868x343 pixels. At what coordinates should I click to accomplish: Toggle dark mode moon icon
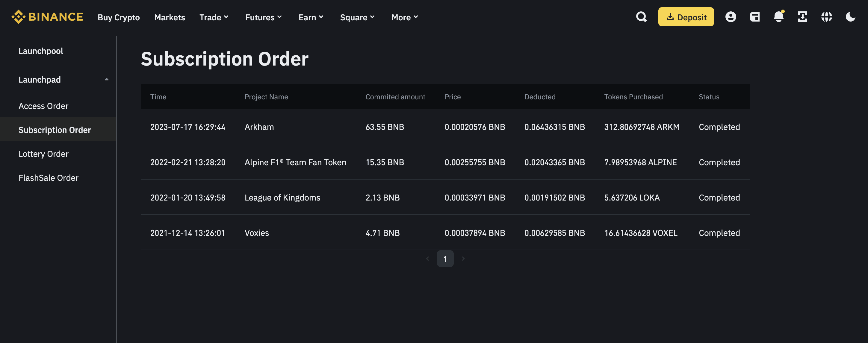click(850, 17)
